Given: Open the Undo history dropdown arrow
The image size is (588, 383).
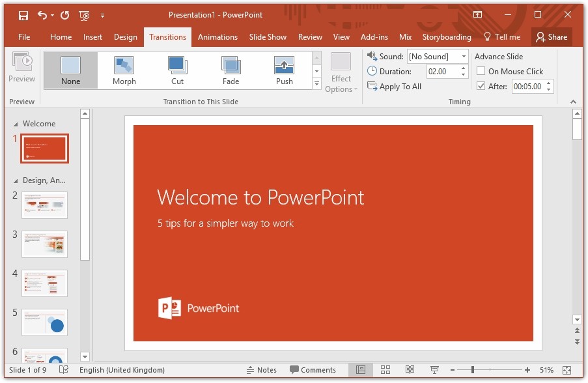Looking at the screenshot, I should click(x=53, y=16).
